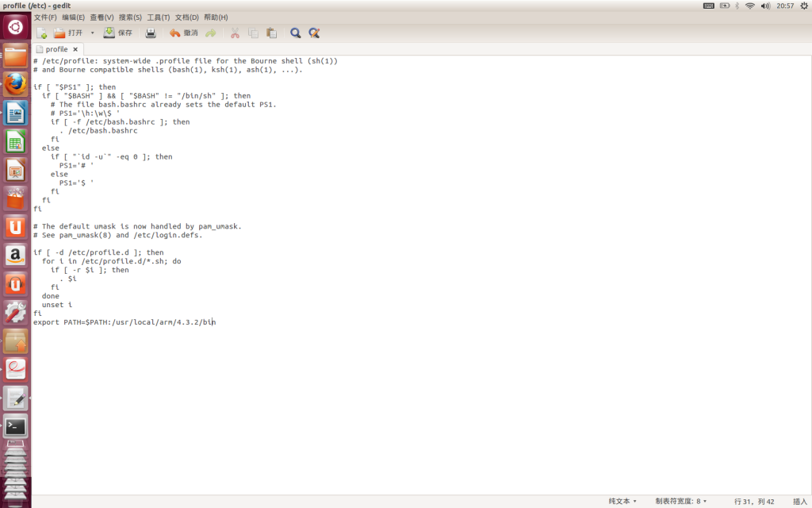Viewport: 812px width, 508px height.
Task: Open Terminal from the launcher
Action: (16, 426)
